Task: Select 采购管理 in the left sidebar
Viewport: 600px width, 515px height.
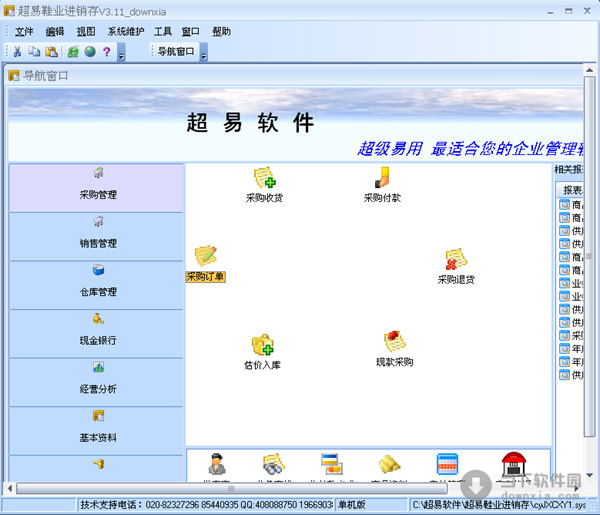Action: tap(97, 188)
